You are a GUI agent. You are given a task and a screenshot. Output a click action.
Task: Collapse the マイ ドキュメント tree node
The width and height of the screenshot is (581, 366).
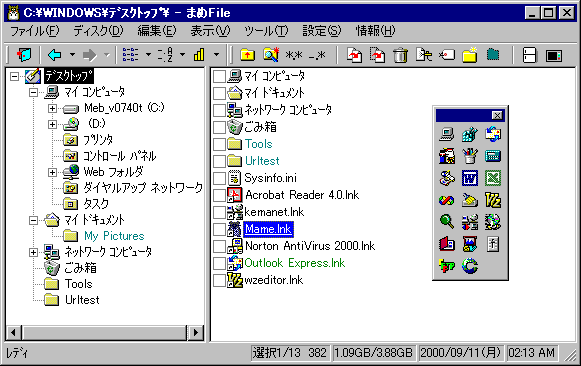coord(33,220)
